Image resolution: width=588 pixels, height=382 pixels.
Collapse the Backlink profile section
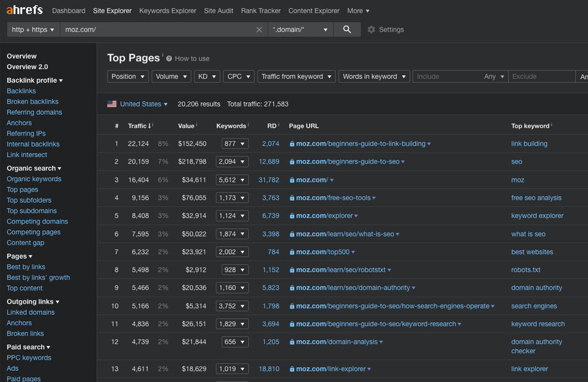click(x=35, y=80)
